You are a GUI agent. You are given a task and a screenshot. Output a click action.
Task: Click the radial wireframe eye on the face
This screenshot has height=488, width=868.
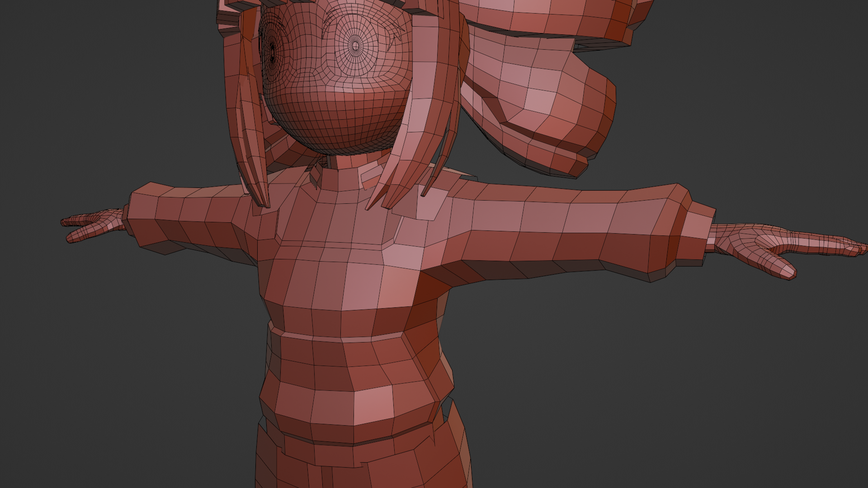click(x=355, y=45)
